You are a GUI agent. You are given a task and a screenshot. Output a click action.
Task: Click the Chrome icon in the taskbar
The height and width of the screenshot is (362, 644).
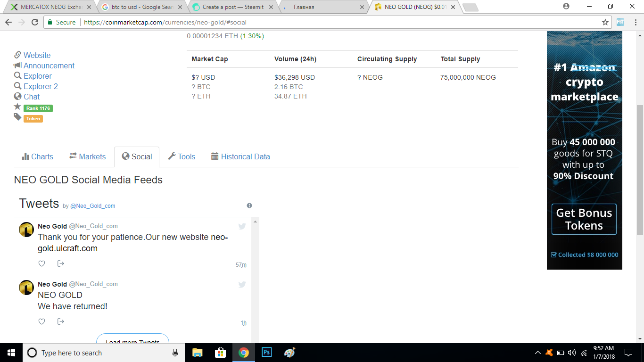(243, 353)
